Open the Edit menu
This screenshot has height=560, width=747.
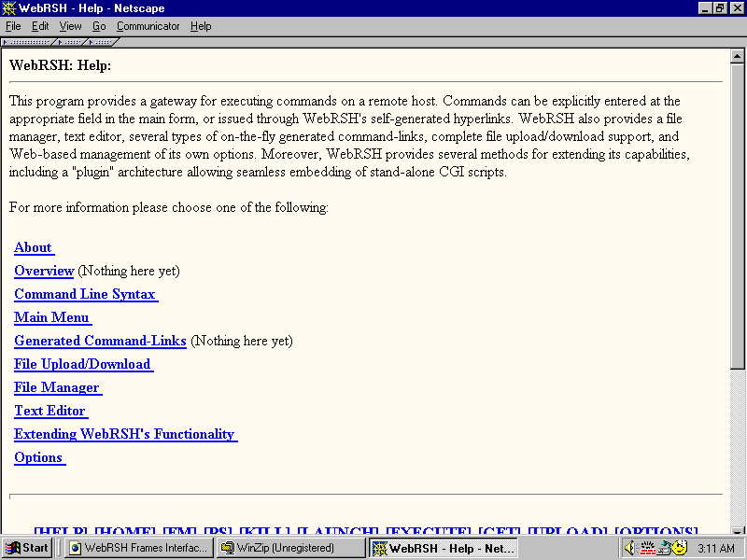coord(40,26)
